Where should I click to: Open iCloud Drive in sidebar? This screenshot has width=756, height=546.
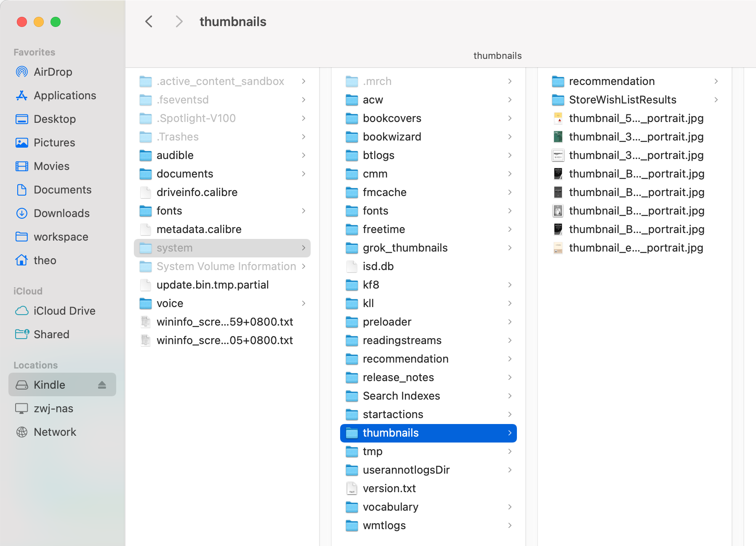(x=64, y=311)
